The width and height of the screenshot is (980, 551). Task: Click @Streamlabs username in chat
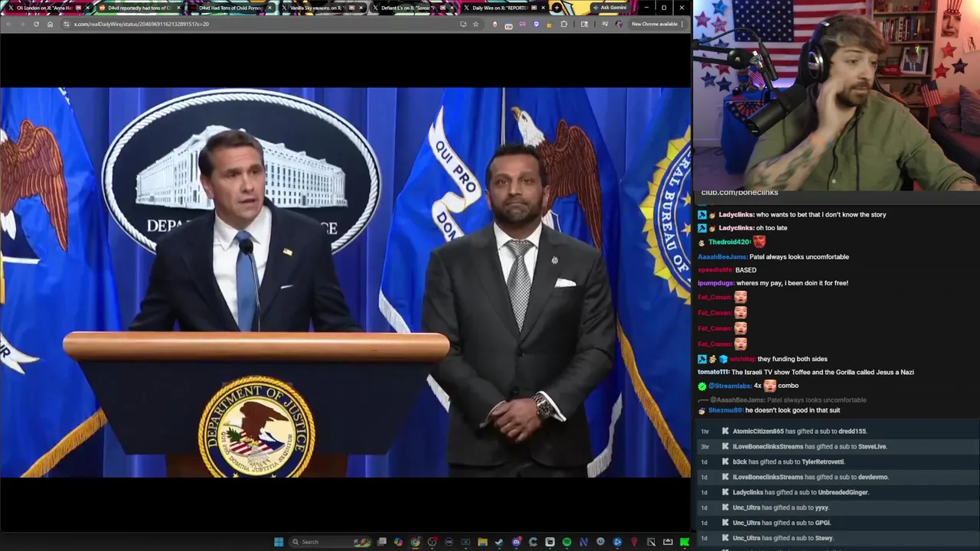[x=729, y=386]
